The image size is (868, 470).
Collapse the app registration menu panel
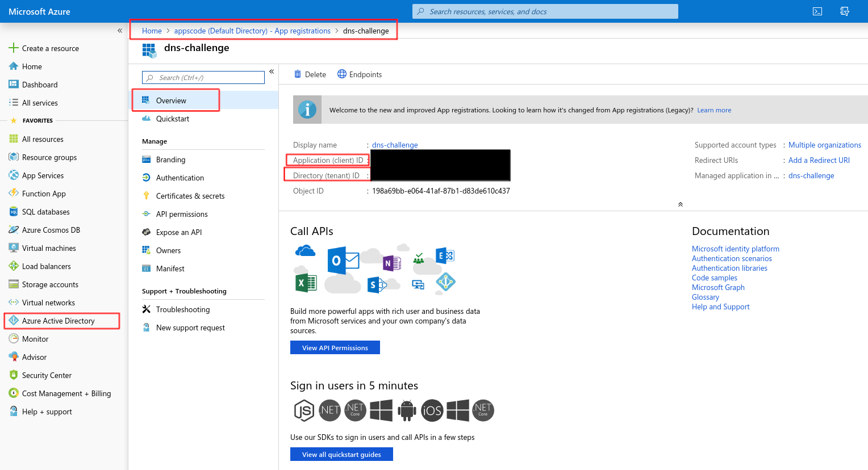pos(272,72)
